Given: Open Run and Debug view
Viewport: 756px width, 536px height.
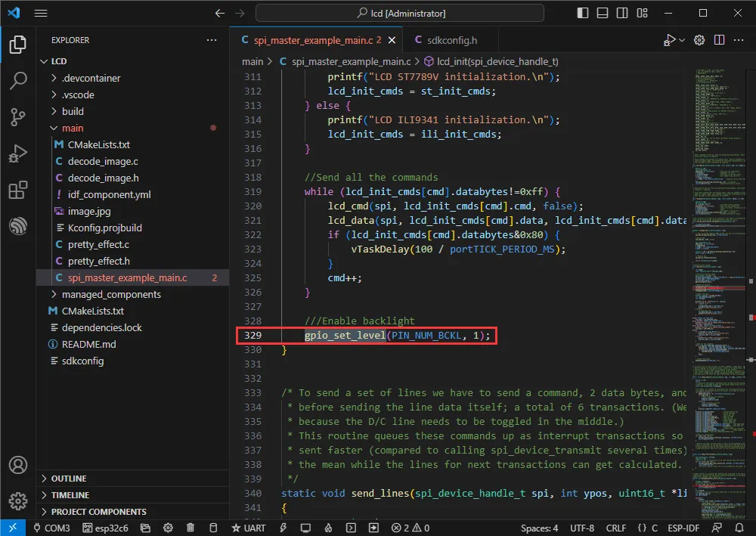Looking at the screenshot, I should [x=18, y=154].
